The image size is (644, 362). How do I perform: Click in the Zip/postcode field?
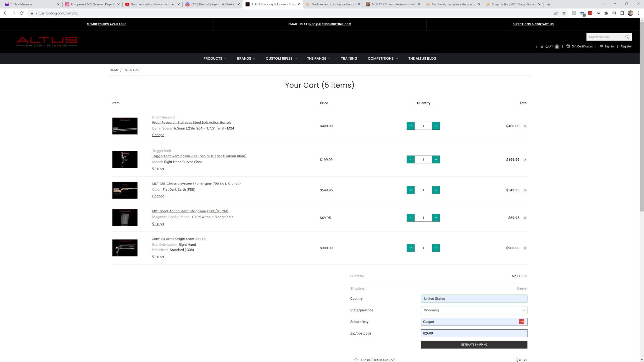[474, 333]
